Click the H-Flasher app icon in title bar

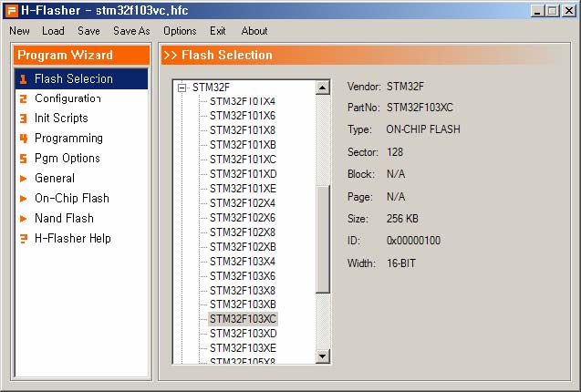tap(11, 10)
